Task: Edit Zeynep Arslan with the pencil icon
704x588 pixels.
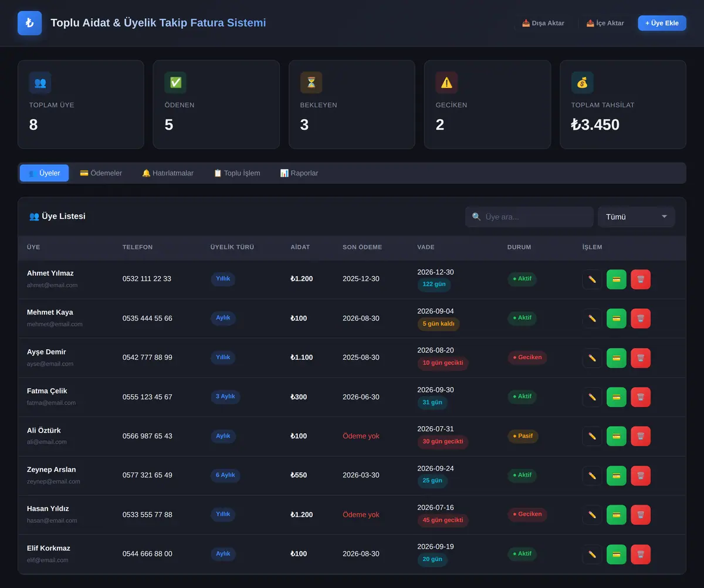Action: pos(592,476)
